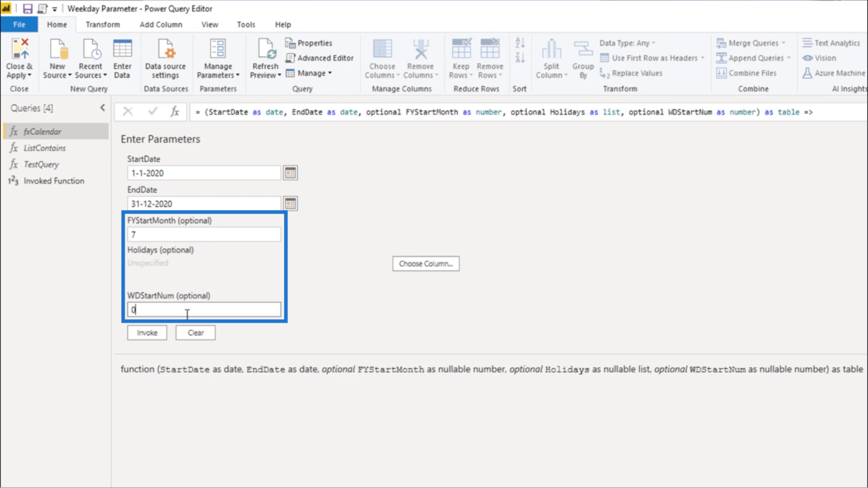
Task: Click the Remove Rows icon
Action: tap(490, 49)
